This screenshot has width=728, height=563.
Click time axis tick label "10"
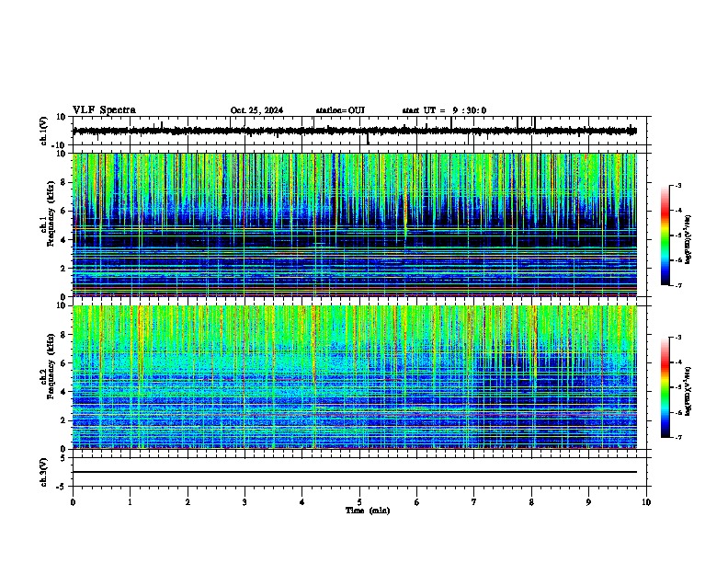pyautogui.click(x=646, y=502)
